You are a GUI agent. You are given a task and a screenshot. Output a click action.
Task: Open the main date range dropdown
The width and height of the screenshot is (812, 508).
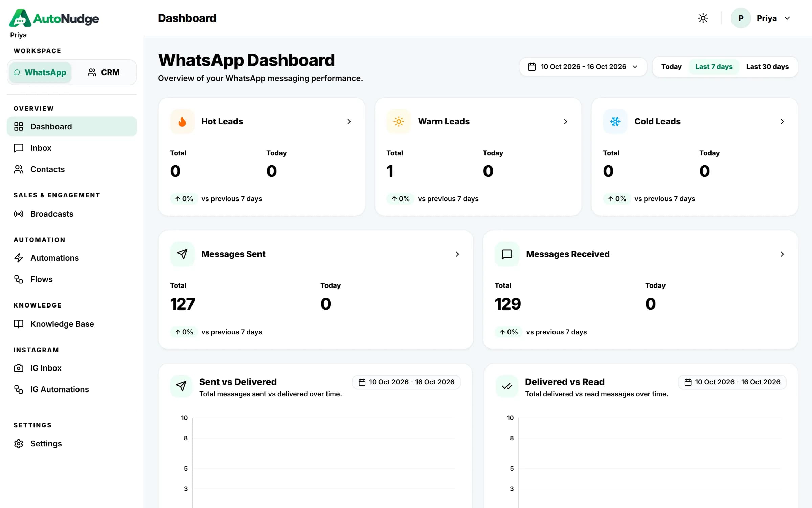[583, 67]
